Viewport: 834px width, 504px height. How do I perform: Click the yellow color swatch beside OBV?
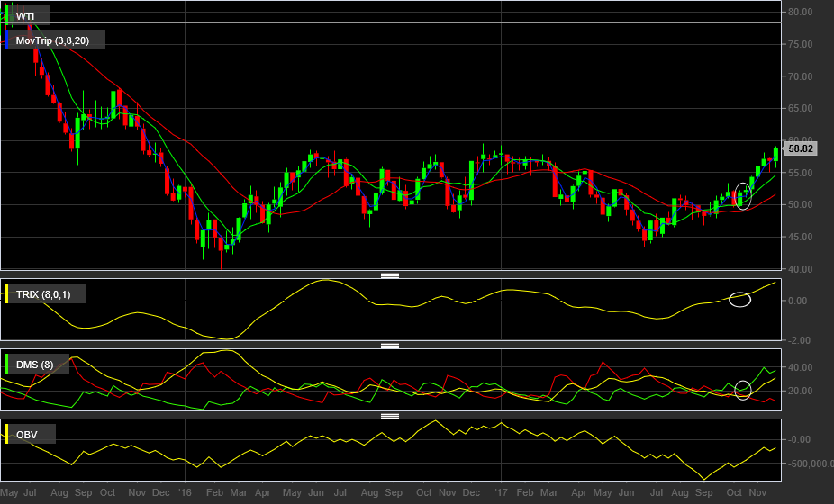pyautogui.click(x=7, y=435)
